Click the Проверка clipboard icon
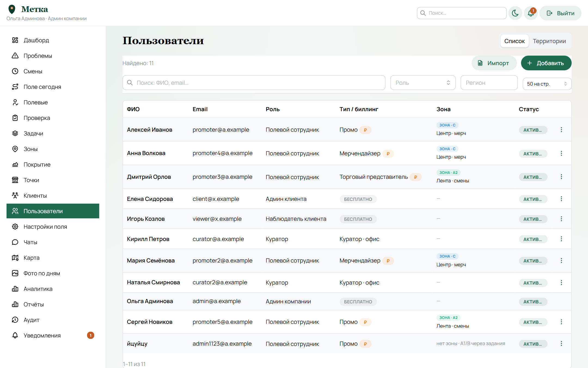This screenshot has height=368, width=588. [x=15, y=118]
